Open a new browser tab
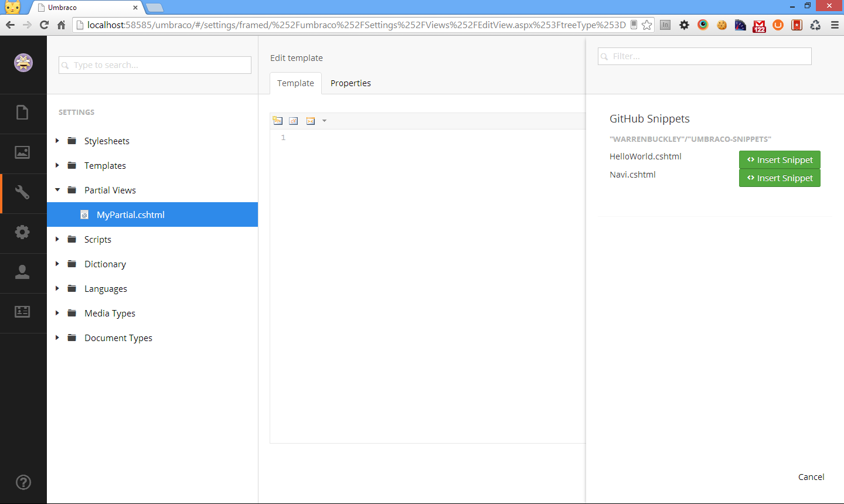Screen dimensions: 844x504 pos(154,8)
